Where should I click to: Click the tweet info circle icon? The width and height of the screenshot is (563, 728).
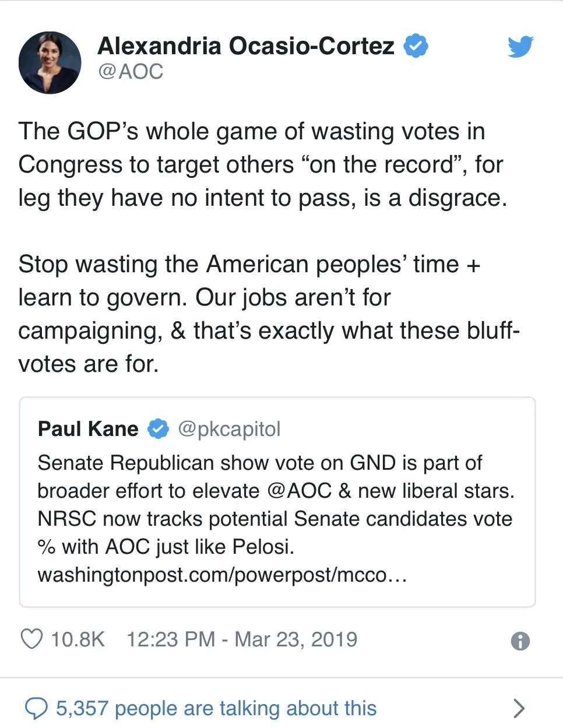tap(520, 641)
